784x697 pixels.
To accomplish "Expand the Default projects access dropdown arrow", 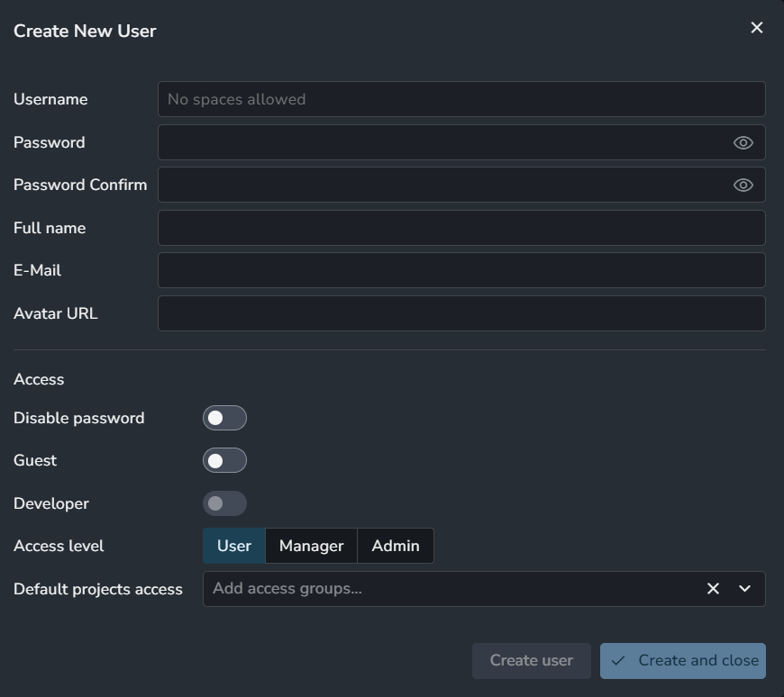I will [745, 588].
